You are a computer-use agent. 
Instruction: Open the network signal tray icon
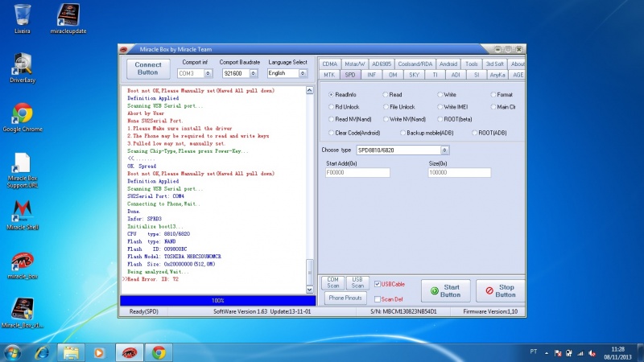point(580,353)
